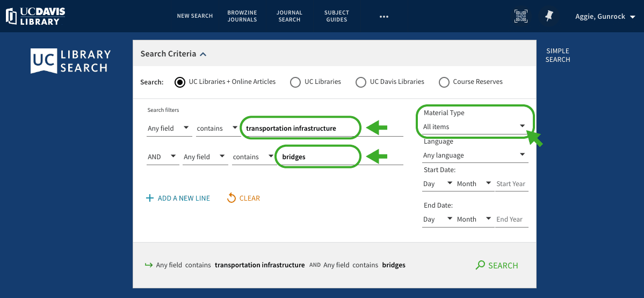Open pinned favorites via the pin icon
This screenshot has width=644, height=298.
click(x=548, y=16)
